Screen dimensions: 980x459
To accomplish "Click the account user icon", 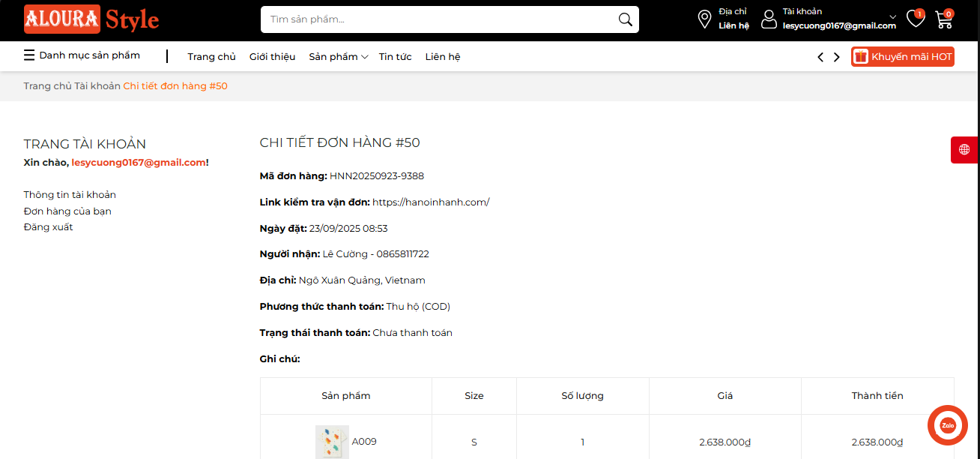I will (769, 19).
